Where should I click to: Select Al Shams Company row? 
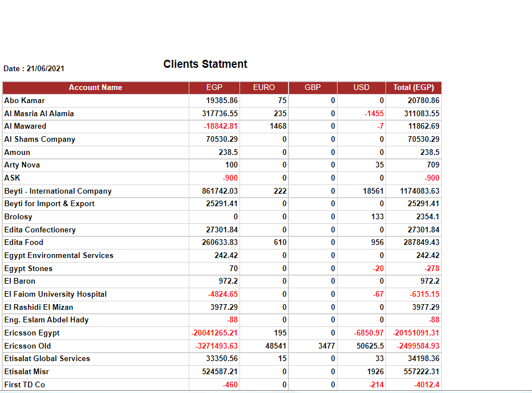(222, 139)
